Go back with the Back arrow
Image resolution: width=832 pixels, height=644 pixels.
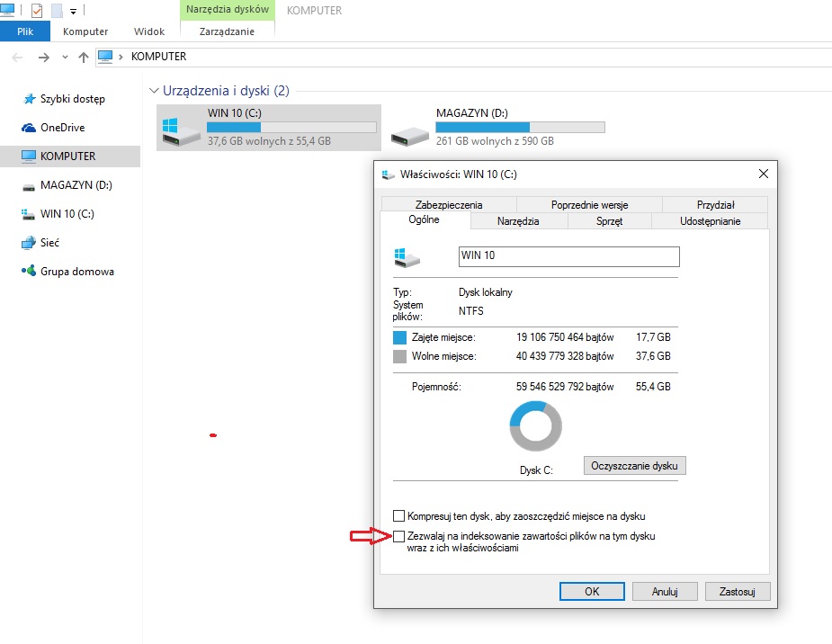[17, 57]
